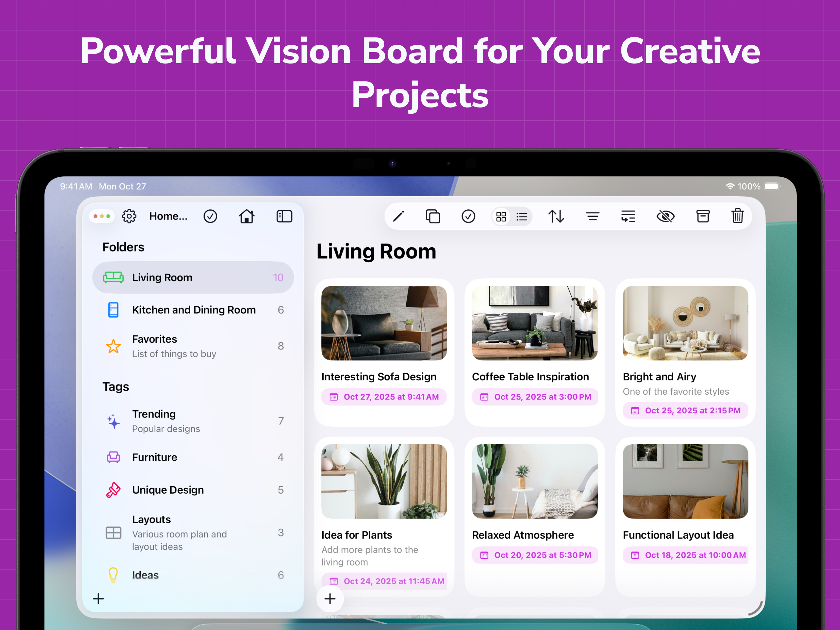840x630 pixels.
Task: Toggle sidebar panel visibility icon
Action: pyautogui.click(x=284, y=216)
